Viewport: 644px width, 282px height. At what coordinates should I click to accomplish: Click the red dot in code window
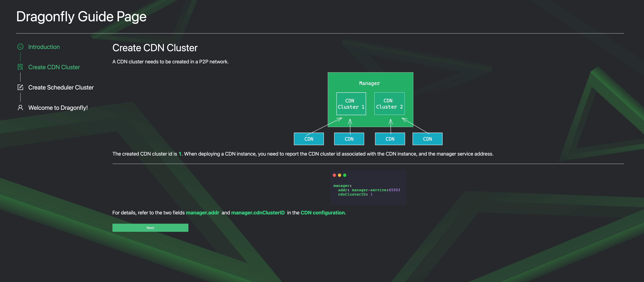(334, 175)
